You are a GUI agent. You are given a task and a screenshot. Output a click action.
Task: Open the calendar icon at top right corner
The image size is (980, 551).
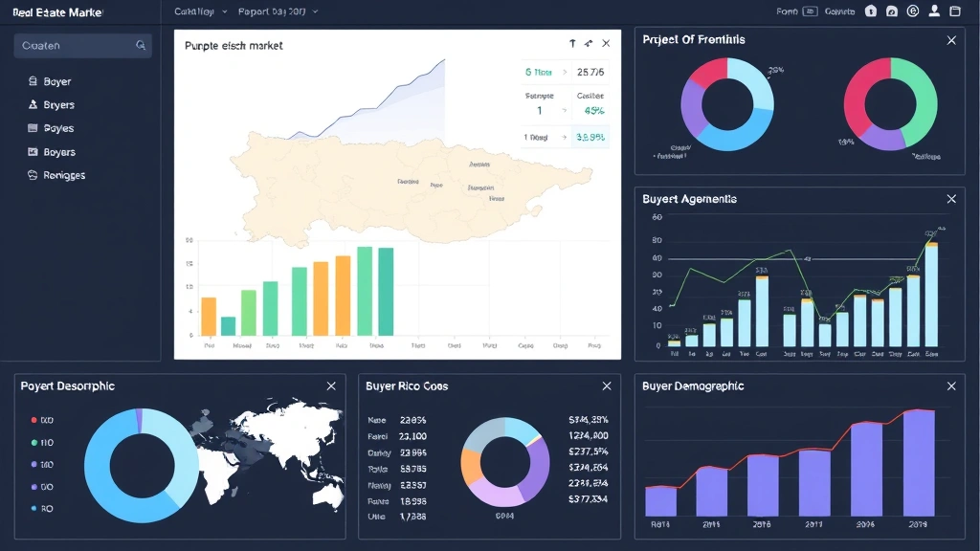(x=953, y=11)
